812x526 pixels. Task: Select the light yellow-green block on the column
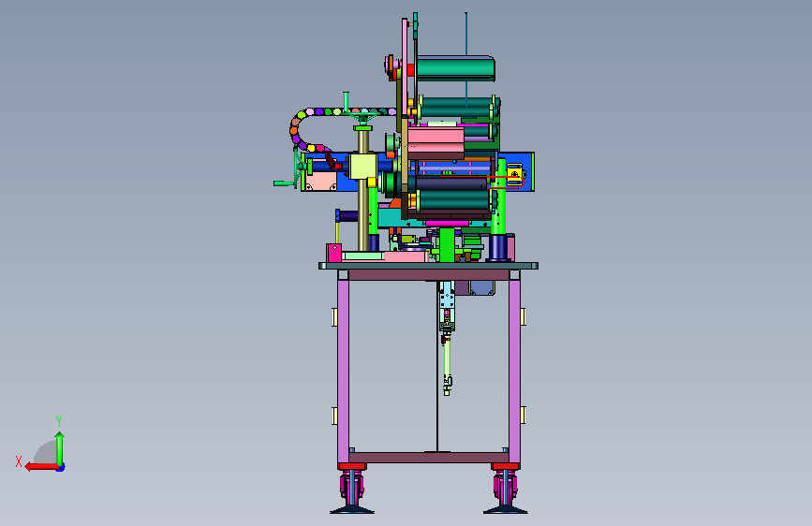362,166
